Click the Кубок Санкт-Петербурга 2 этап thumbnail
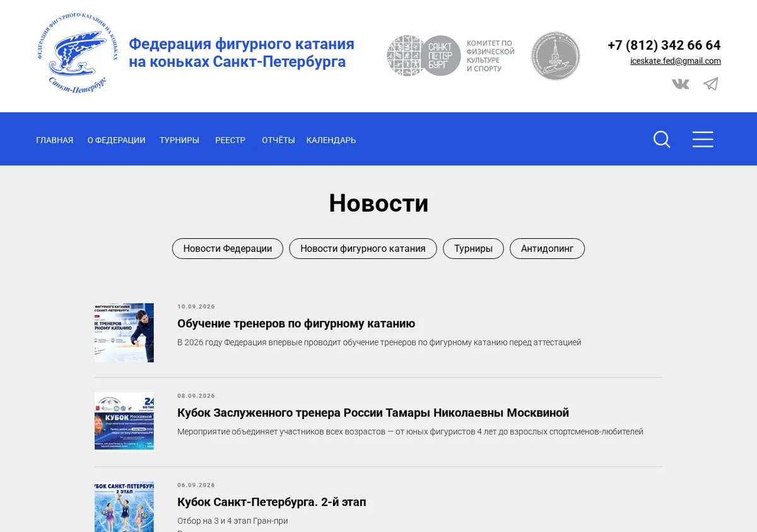The height and width of the screenshot is (532, 757). coord(124,507)
